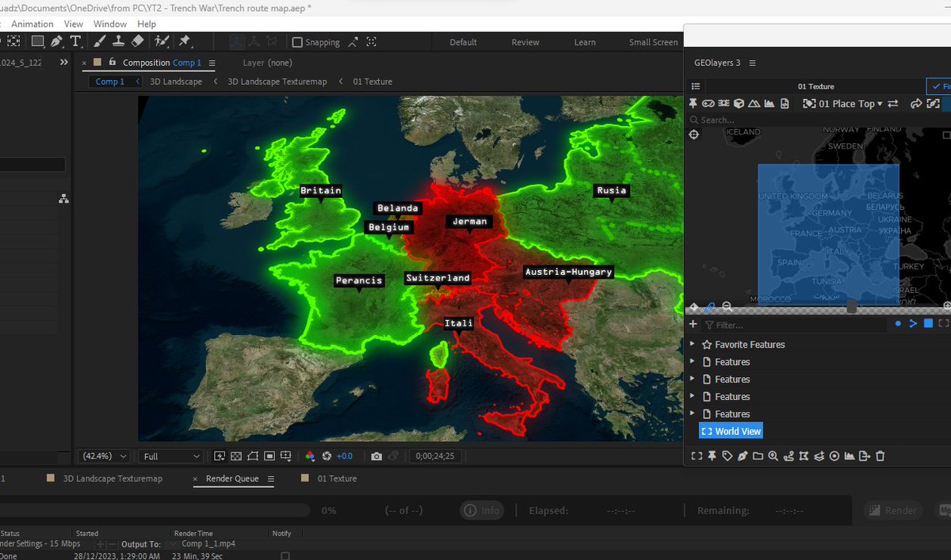Open the 01 Place Top dropdown

843,104
